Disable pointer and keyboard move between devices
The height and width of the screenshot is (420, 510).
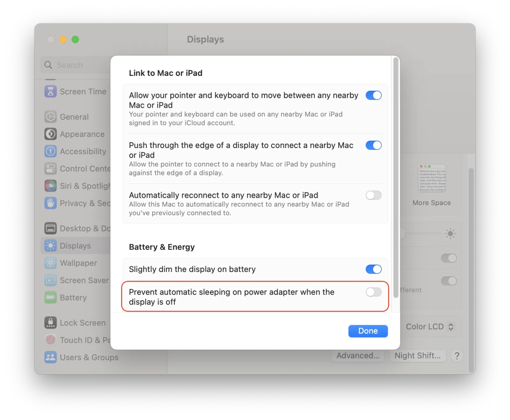[x=373, y=95]
